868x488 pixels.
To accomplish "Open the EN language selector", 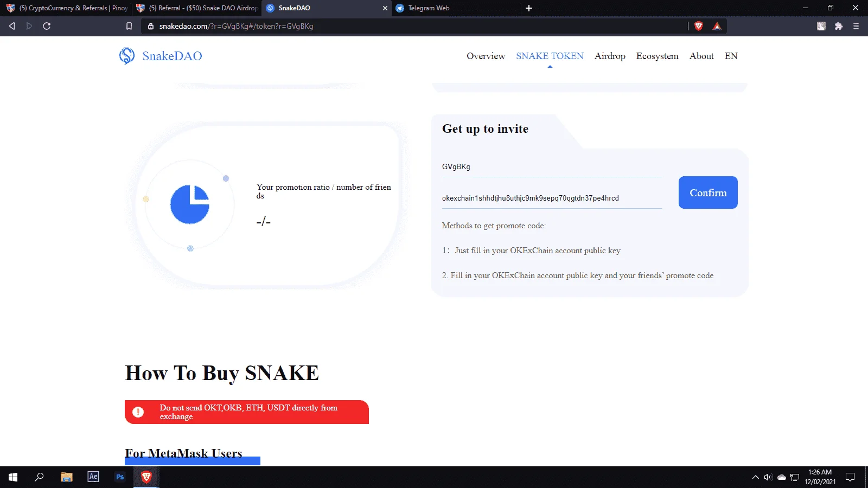I will tap(731, 56).
